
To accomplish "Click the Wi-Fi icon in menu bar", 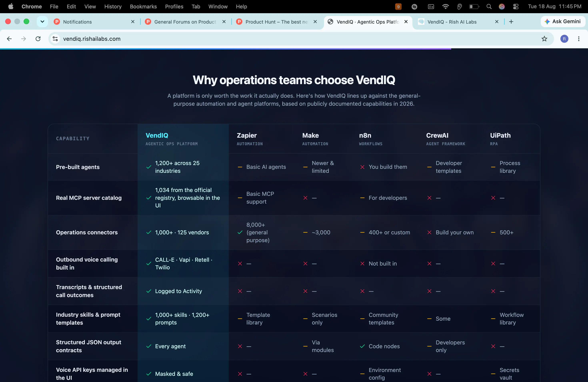I will [445, 6].
